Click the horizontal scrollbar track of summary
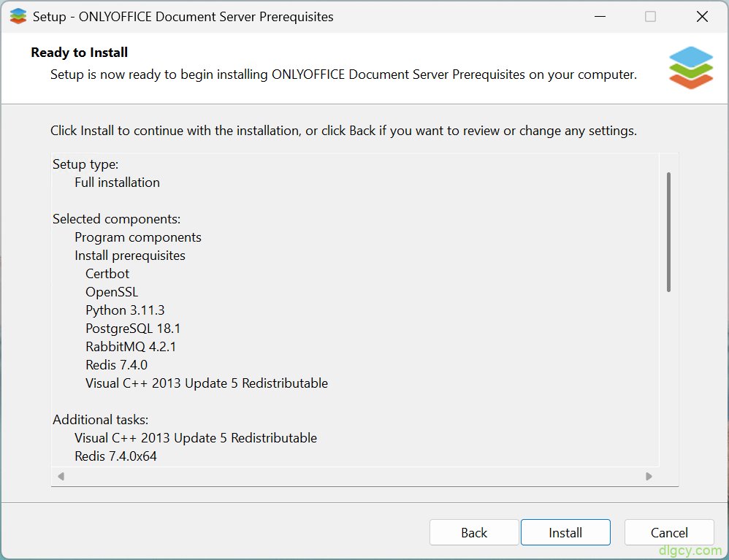This screenshot has height=560, width=729. coord(355,476)
